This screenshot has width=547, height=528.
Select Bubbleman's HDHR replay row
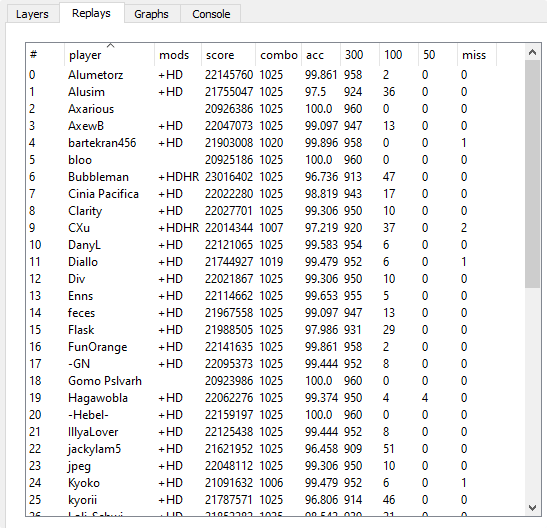[275, 177]
